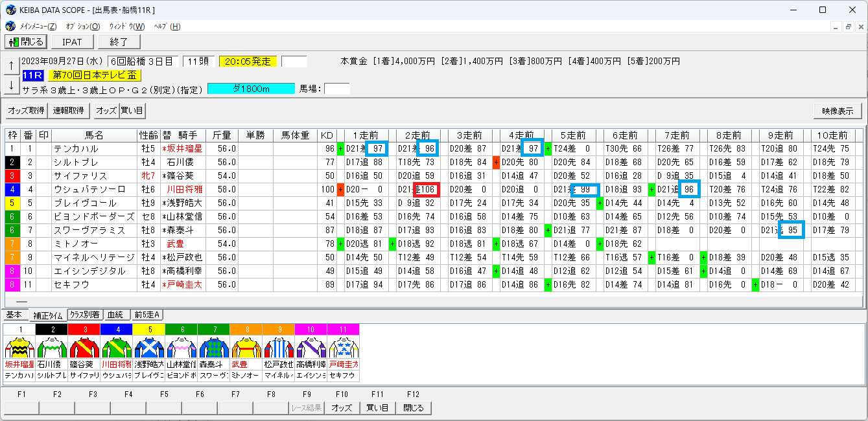Image resolution: width=868 pixels, height=421 pixels.
Task: Click the テンカハル jockey silks thumbnail
Action: (x=19, y=347)
